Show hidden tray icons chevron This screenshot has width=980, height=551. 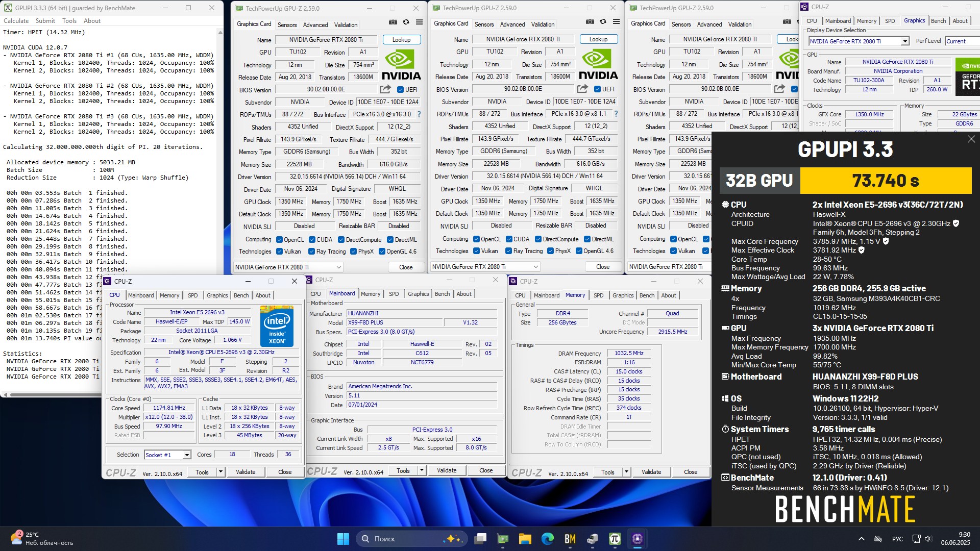click(862, 539)
